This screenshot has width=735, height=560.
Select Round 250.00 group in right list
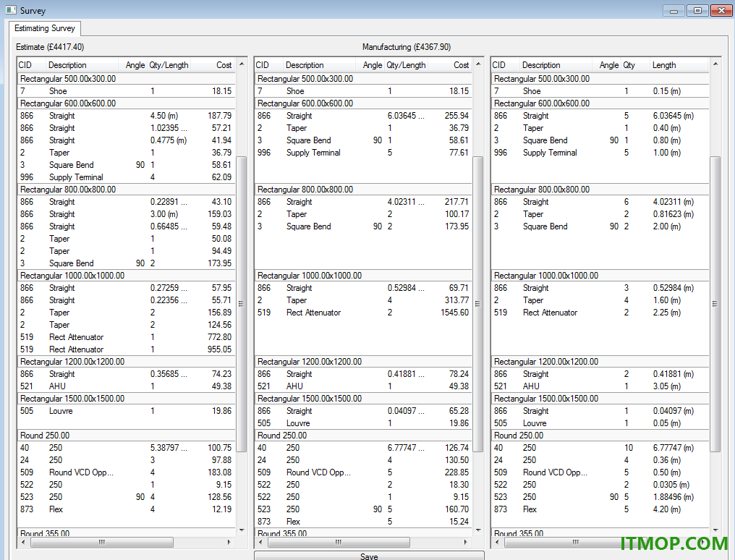coord(600,436)
